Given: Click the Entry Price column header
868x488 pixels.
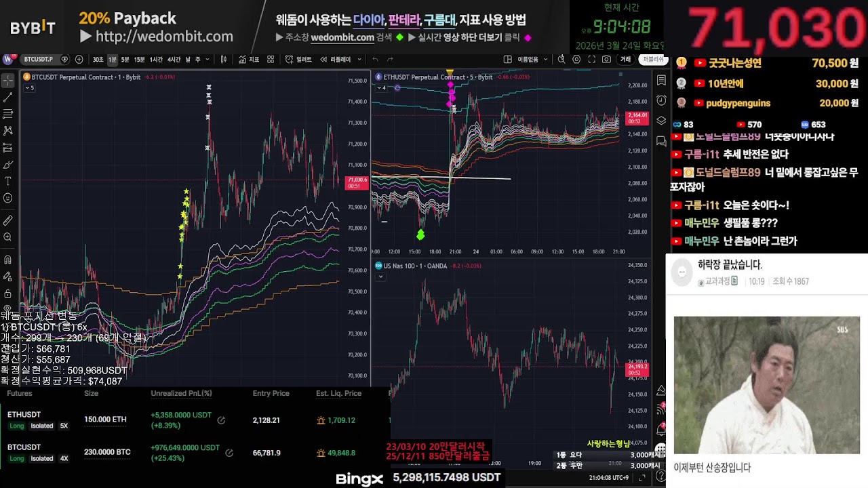Looking at the screenshot, I should [x=271, y=393].
